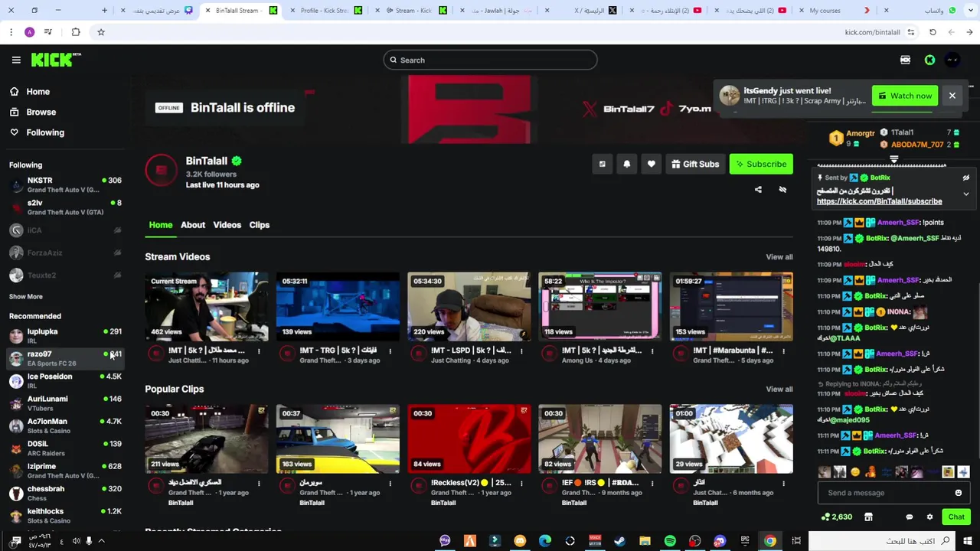The width and height of the screenshot is (980, 551).
Task: Open Ice Poseidon recommended channel
Action: pos(66,380)
